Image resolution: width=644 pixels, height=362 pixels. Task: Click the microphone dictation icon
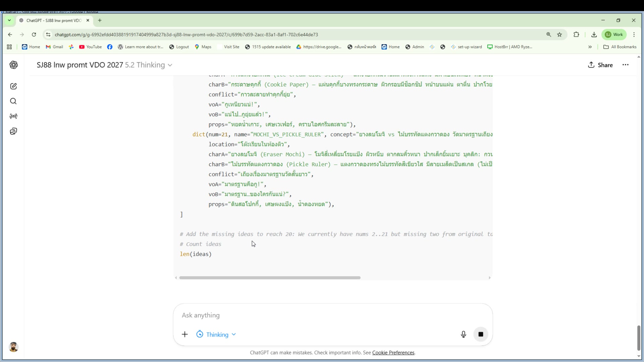click(463, 334)
